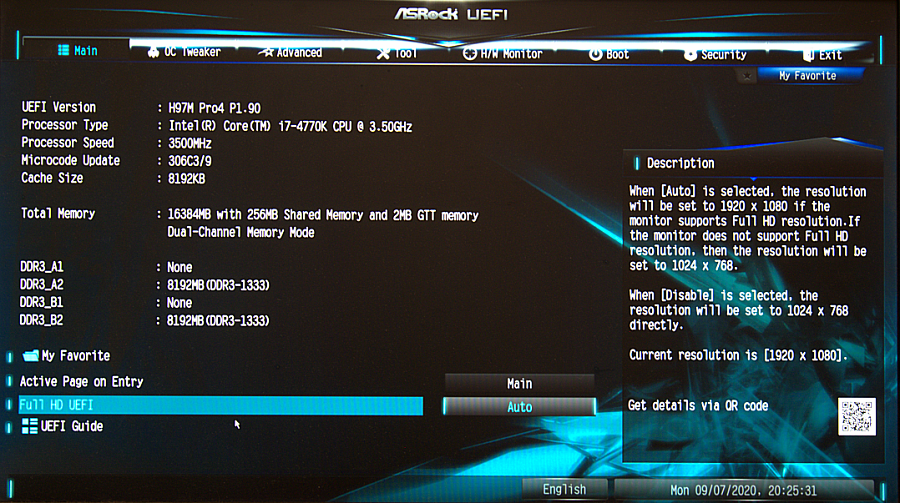The width and height of the screenshot is (900, 503).
Task: Open the Advanced tab
Action: tap(290, 53)
